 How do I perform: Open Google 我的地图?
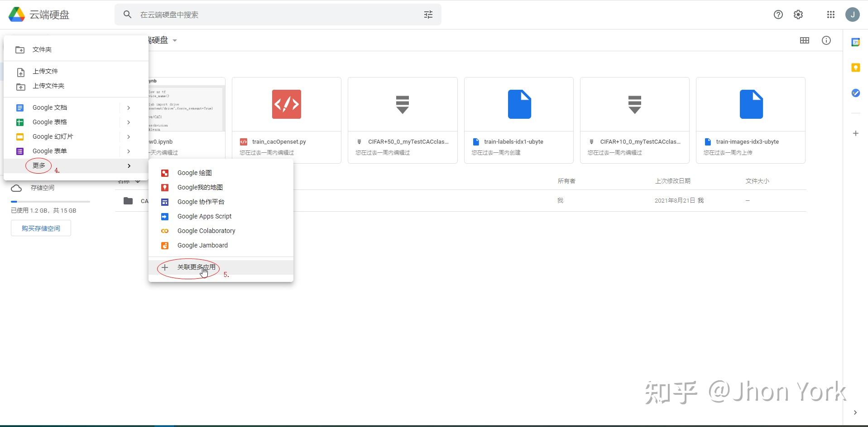pyautogui.click(x=199, y=187)
